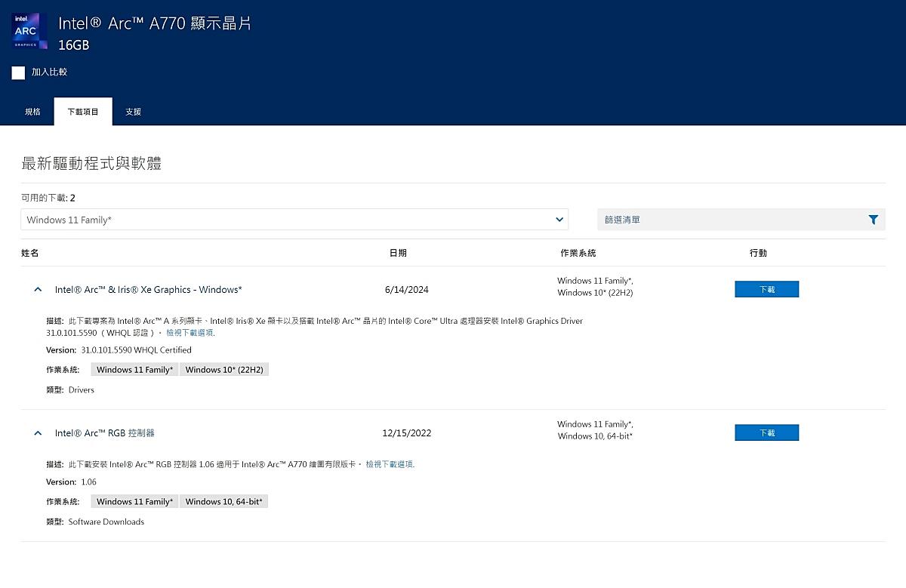Viewport: 906px width, 588px height.
Task: Click the Intel Arc Graphics logo badge
Action: pos(30,31)
